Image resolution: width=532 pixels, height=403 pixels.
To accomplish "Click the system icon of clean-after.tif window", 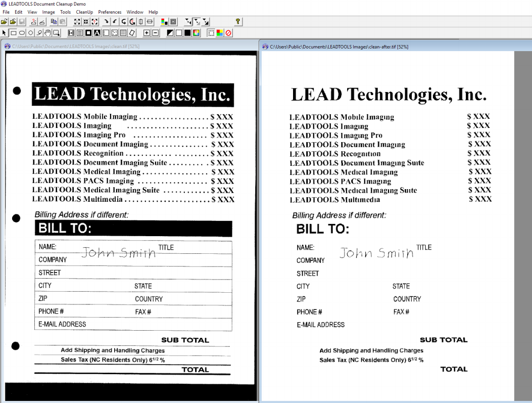I will point(265,47).
